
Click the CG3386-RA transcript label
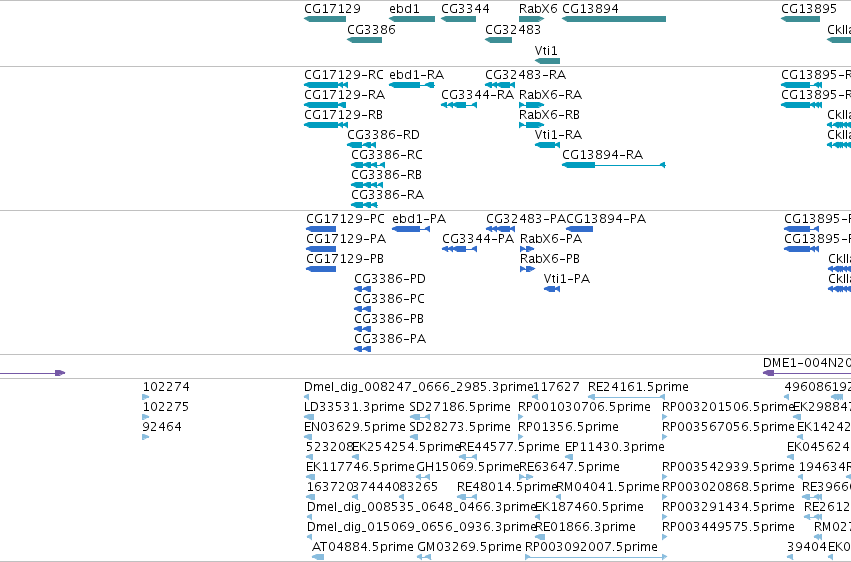(388, 194)
